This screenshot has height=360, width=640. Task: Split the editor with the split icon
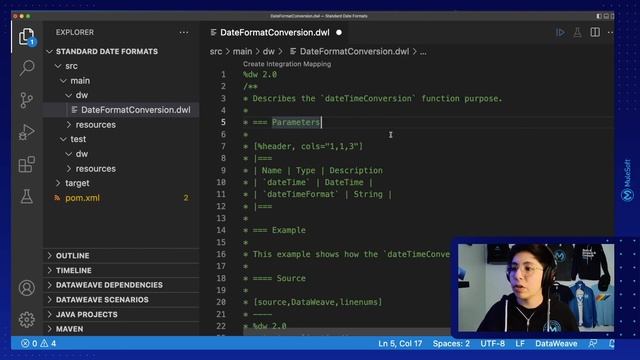[x=595, y=33]
